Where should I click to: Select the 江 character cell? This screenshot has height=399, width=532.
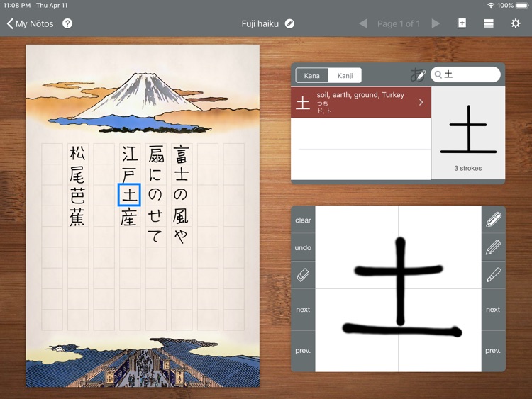[130, 154]
